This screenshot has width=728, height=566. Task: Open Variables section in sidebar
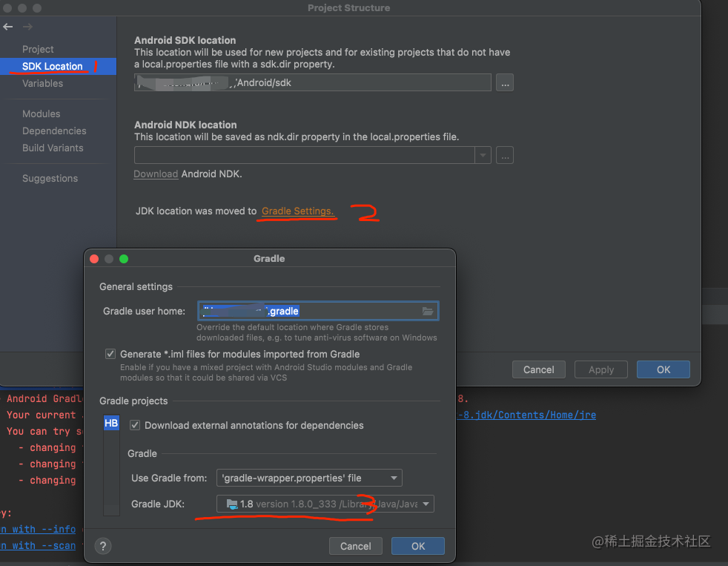pyautogui.click(x=43, y=84)
